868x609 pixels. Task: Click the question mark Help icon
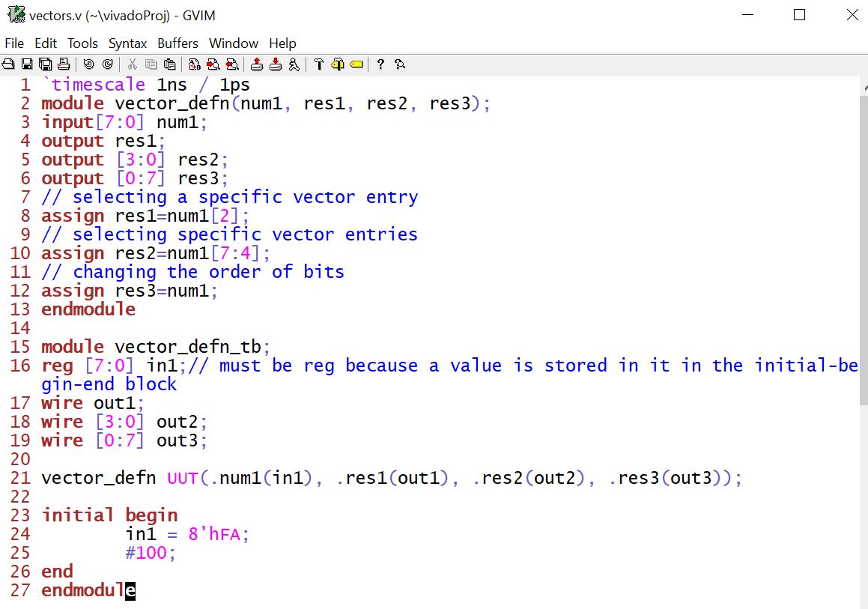pos(380,64)
